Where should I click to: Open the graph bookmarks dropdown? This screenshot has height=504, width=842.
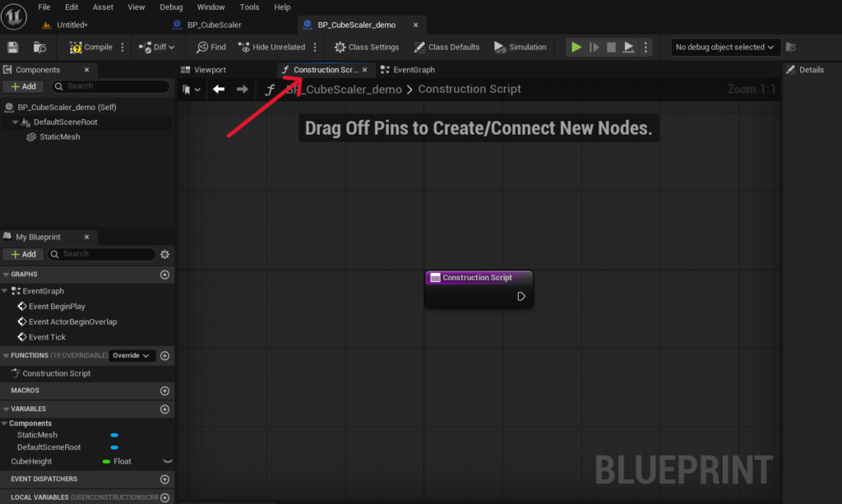191,90
